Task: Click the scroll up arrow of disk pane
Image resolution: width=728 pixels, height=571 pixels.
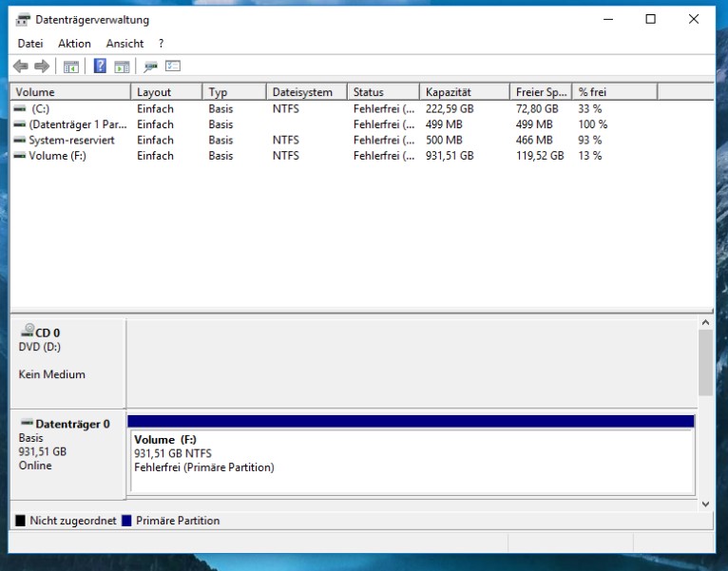Action: pos(706,322)
